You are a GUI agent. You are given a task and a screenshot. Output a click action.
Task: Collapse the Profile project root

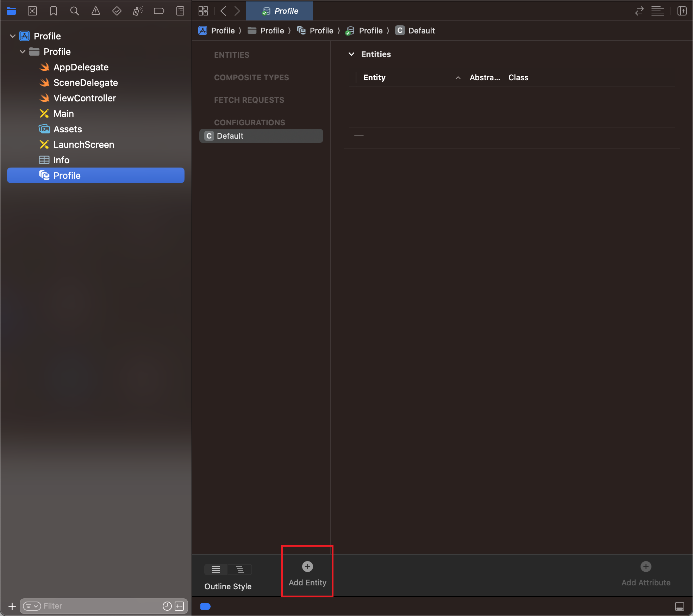coord(13,36)
